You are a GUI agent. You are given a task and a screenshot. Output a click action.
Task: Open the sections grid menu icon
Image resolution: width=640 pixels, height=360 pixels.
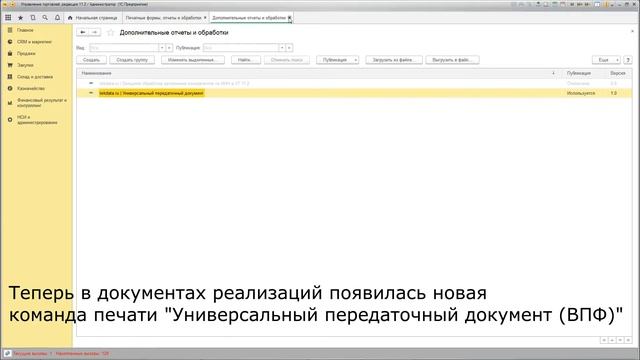pyautogui.click(x=8, y=18)
